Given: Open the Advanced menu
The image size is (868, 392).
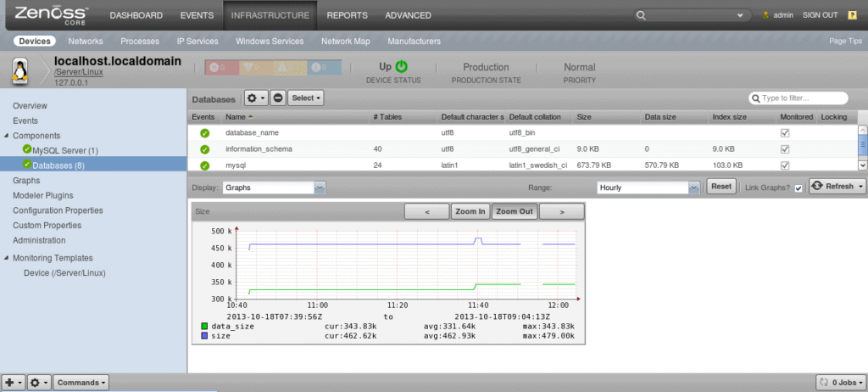Looking at the screenshot, I should 408,15.
